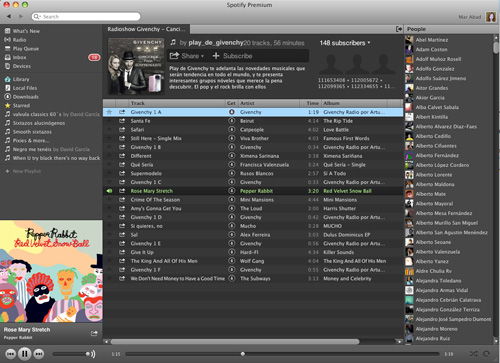Sort by the Track column header
Screen dimensions: 500x363
(137, 103)
